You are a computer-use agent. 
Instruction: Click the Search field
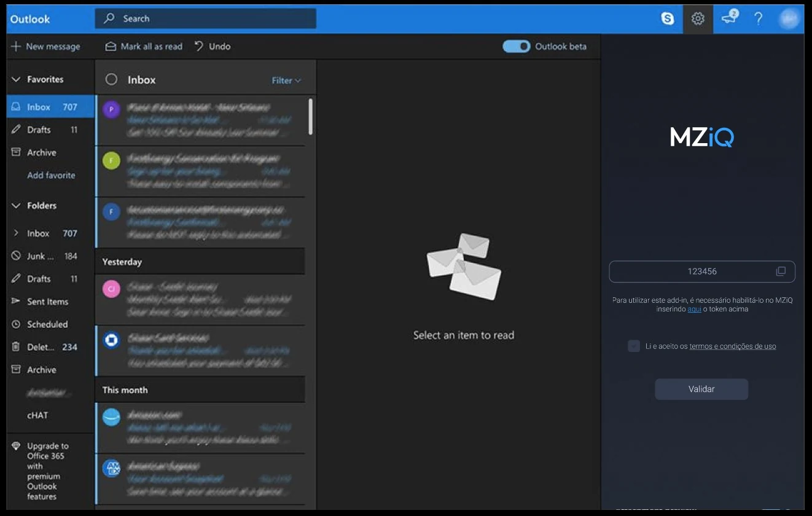click(x=205, y=18)
